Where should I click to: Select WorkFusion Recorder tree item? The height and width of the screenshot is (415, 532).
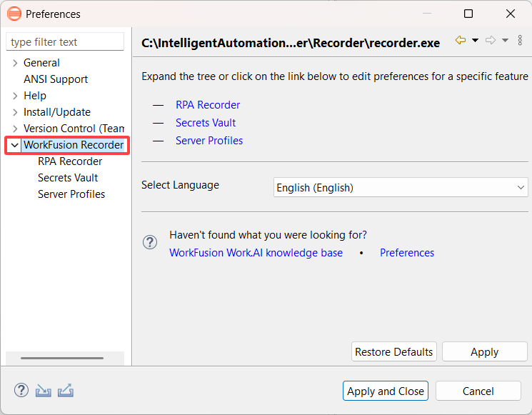coord(74,145)
